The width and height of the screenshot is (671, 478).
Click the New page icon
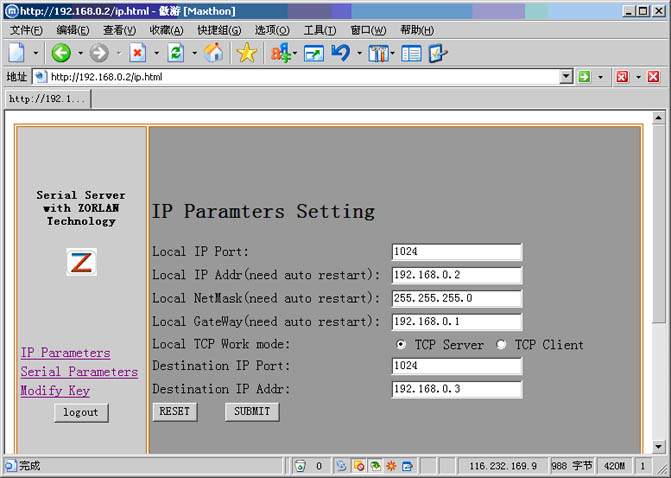[16, 53]
